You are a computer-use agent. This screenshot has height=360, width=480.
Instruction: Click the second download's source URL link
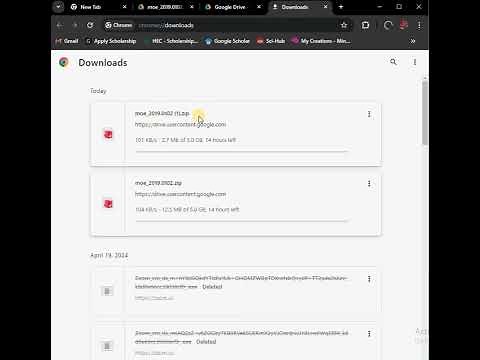[180, 194]
